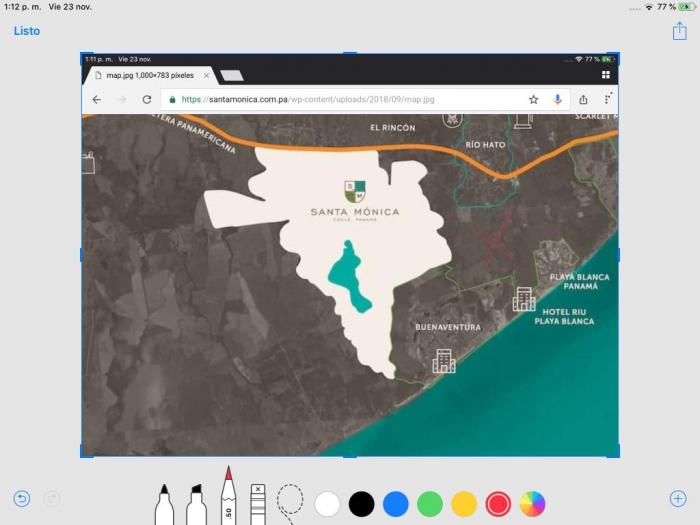Image resolution: width=700 pixels, height=525 pixels.
Task: Pick the selected red color swatch
Action: (498, 503)
